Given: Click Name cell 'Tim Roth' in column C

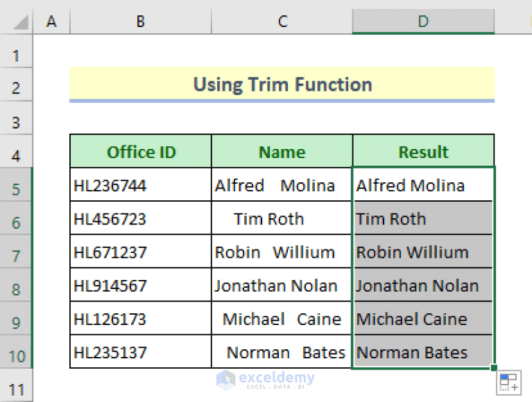Looking at the screenshot, I should coord(282,218).
